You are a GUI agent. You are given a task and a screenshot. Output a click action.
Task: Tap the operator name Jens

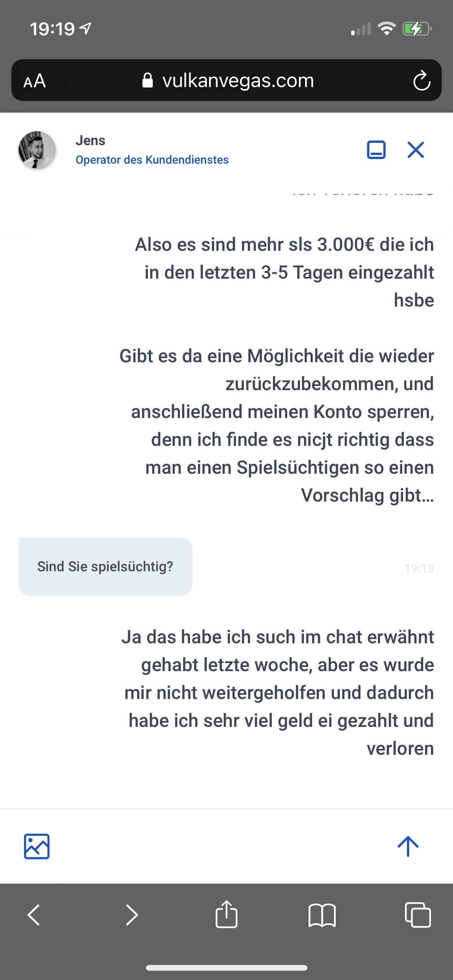click(90, 140)
